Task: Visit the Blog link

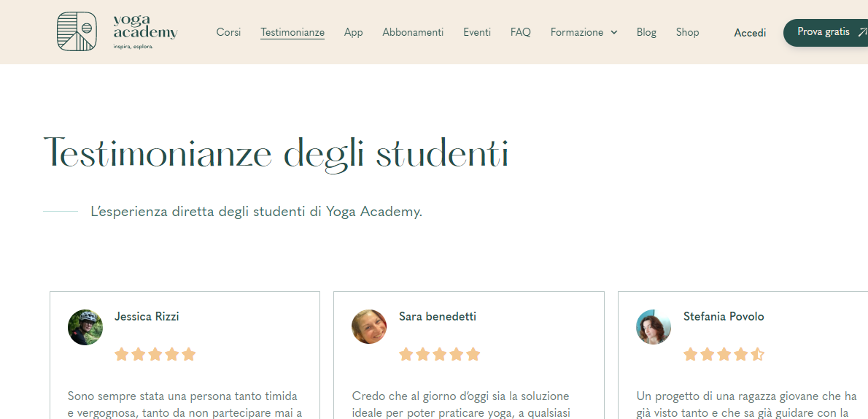Action: click(646, 33)
